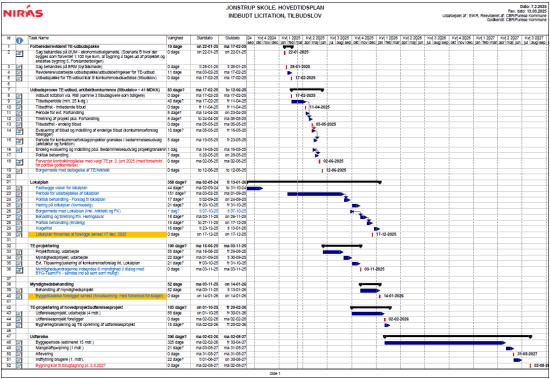Click the calendar indicator icon in row 15
This screenshot has height=379, width=550.
19,141
